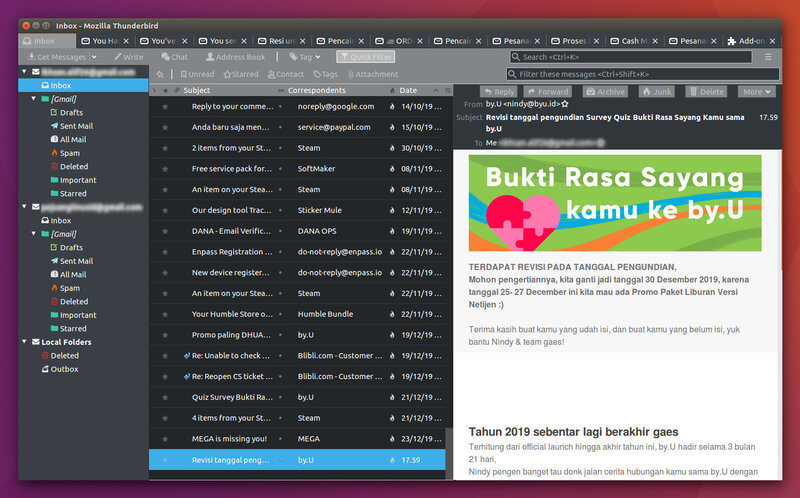
Task: Toggle the star on 'New device register' email
Action: pyautogui.click(x=165, y=273)
